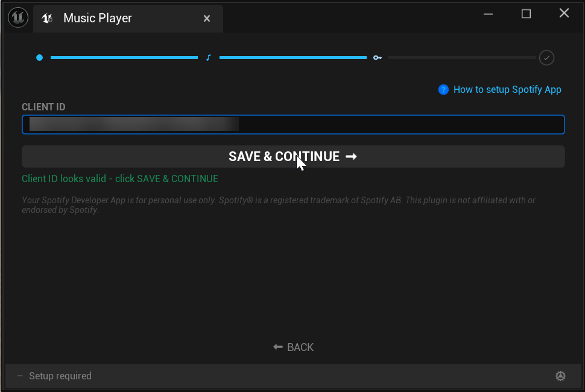Click the checkmark final step icon
The image size is (585, 392).
[x=546, y=57]
